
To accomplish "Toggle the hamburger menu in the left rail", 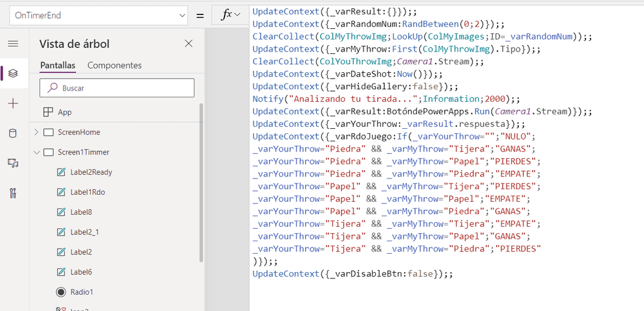I will 13,44.
